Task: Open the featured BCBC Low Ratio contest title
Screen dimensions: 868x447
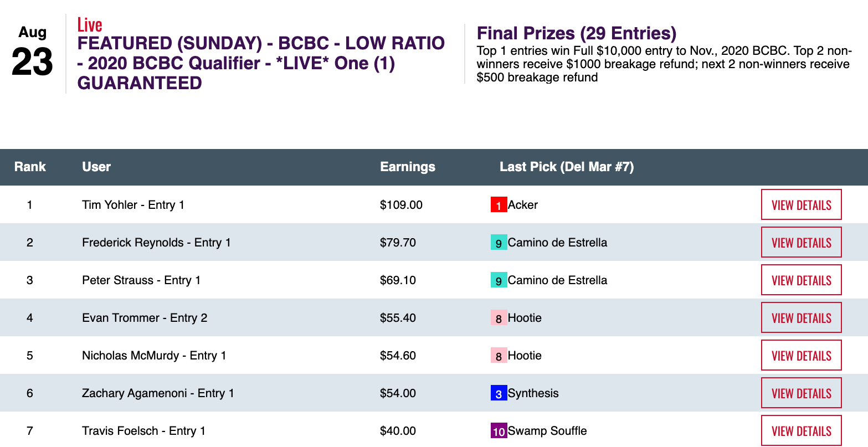Action: coord(260,63)
